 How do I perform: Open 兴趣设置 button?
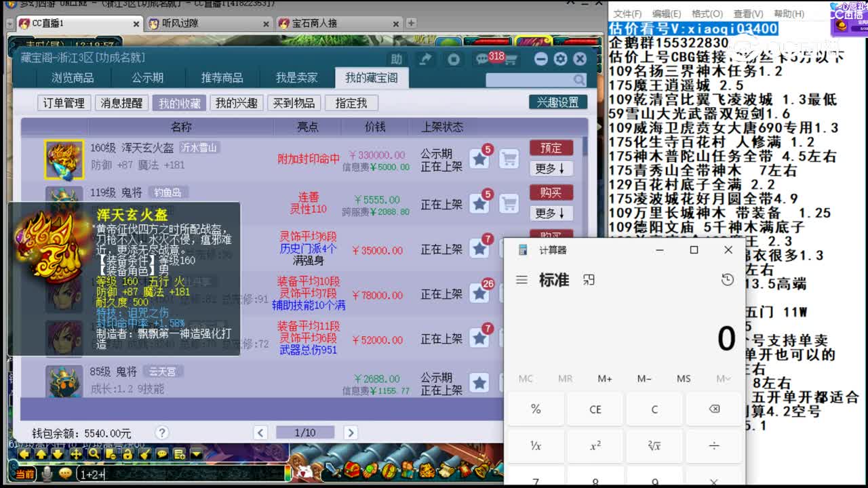[558, 102]
